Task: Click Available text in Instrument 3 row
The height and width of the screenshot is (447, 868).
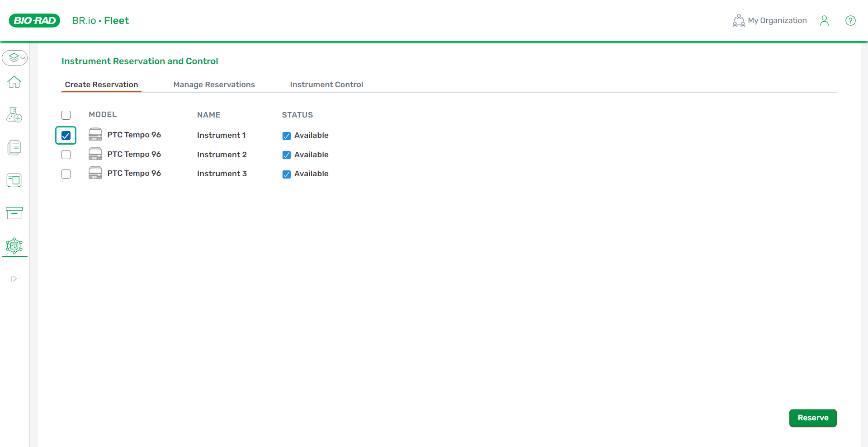Action: click(x=311, y=174)
